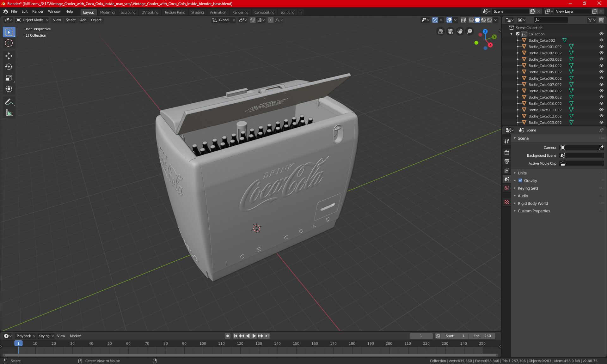Click the End frame field

(482, 336)
